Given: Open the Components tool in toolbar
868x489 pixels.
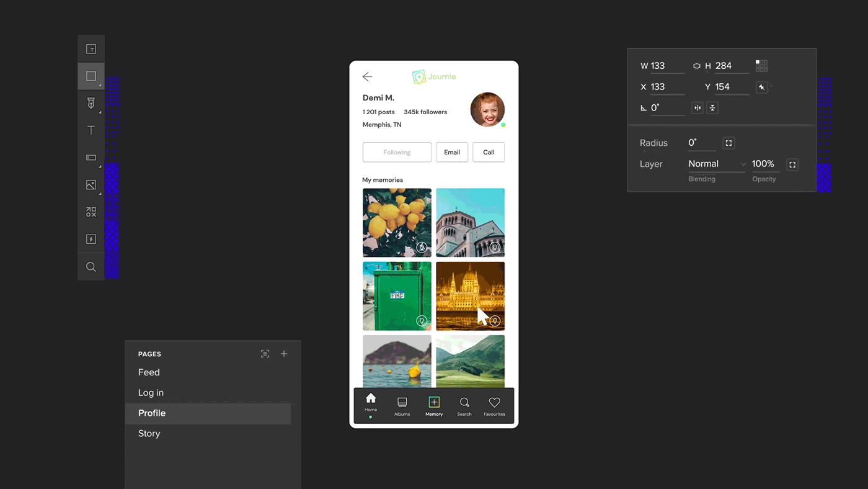Looking at the screenshot, I should pyautogui.click(x=91, y=212).
